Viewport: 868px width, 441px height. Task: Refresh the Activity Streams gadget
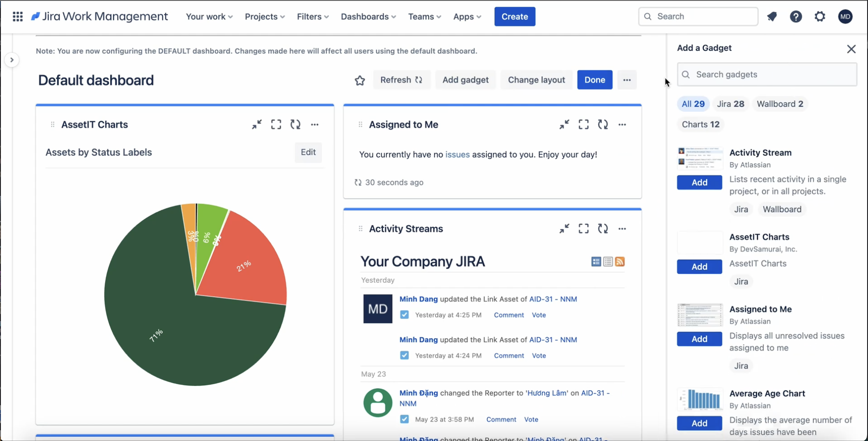pos(603,229)
